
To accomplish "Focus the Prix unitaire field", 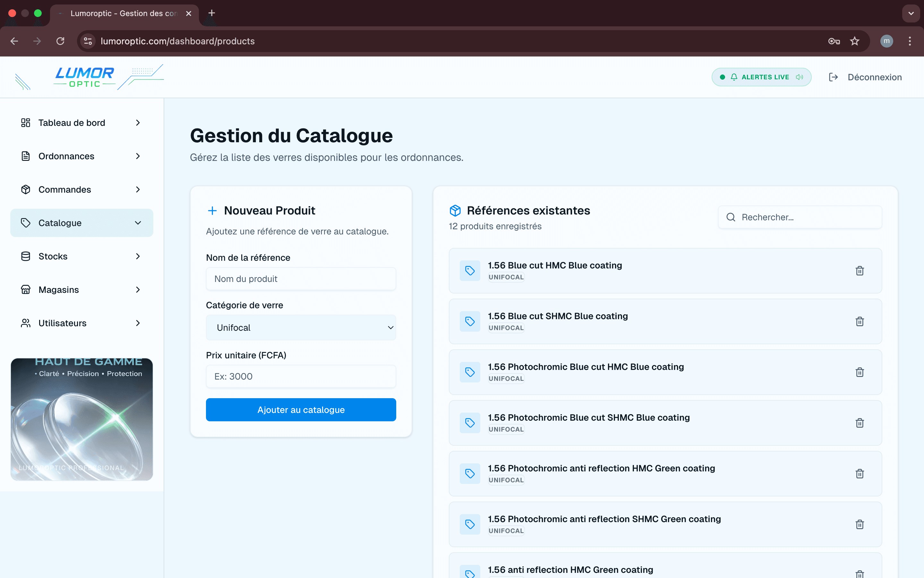I will (x=301, y=376).
